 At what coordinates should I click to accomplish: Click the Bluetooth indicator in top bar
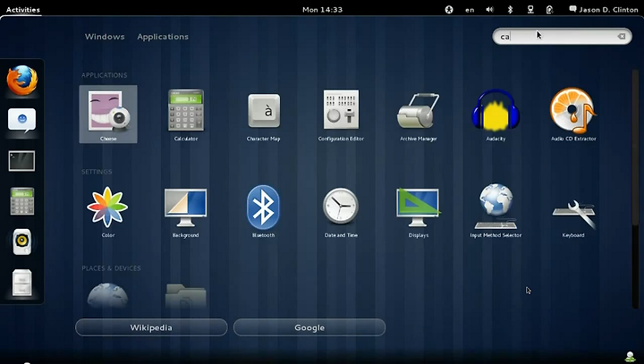point(510,10)
